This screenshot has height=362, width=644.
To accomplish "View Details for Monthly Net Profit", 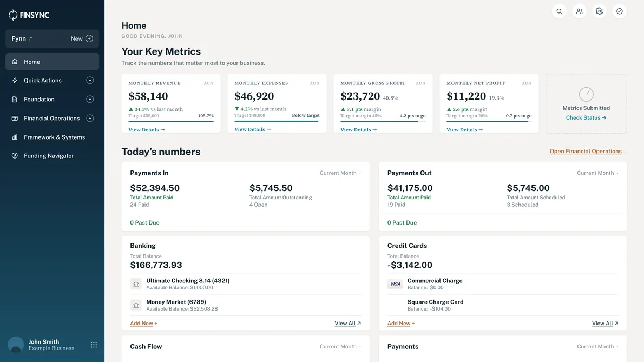I will [x=464, y=130].
